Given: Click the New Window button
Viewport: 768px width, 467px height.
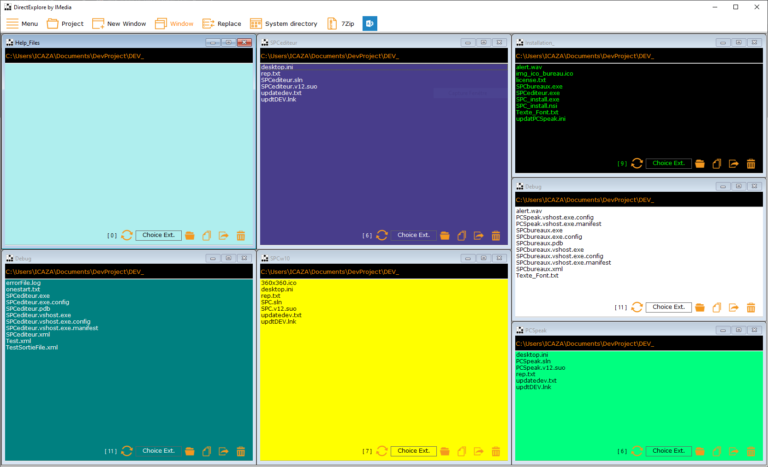Looking at the screenshot, I should [118, 23].
